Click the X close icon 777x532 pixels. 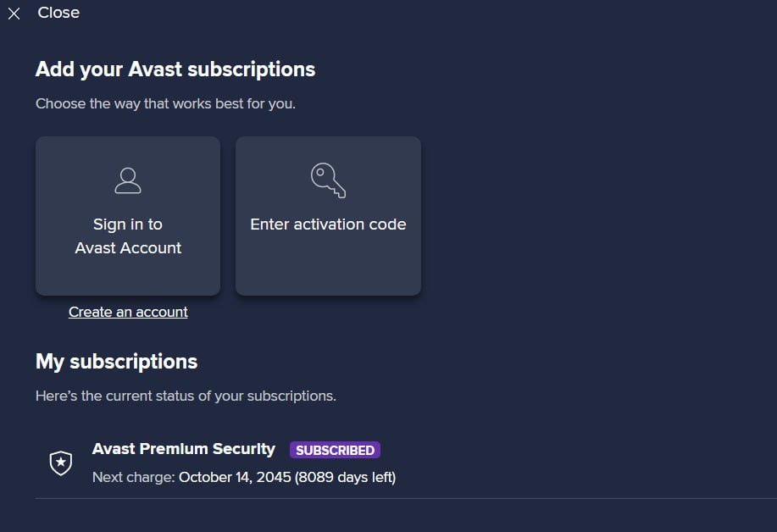[14, 14]
